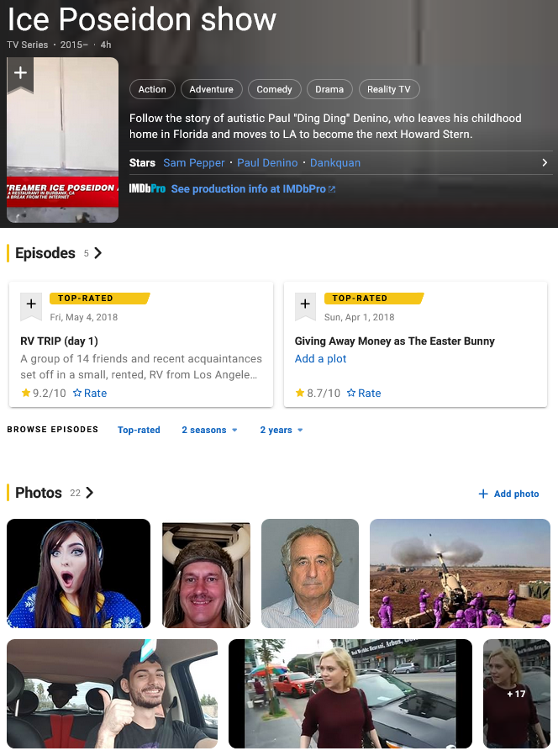Open the Photos section chevron
Image resolution: width=558 pixels, height=756 pixels.
tap(90, 493)
